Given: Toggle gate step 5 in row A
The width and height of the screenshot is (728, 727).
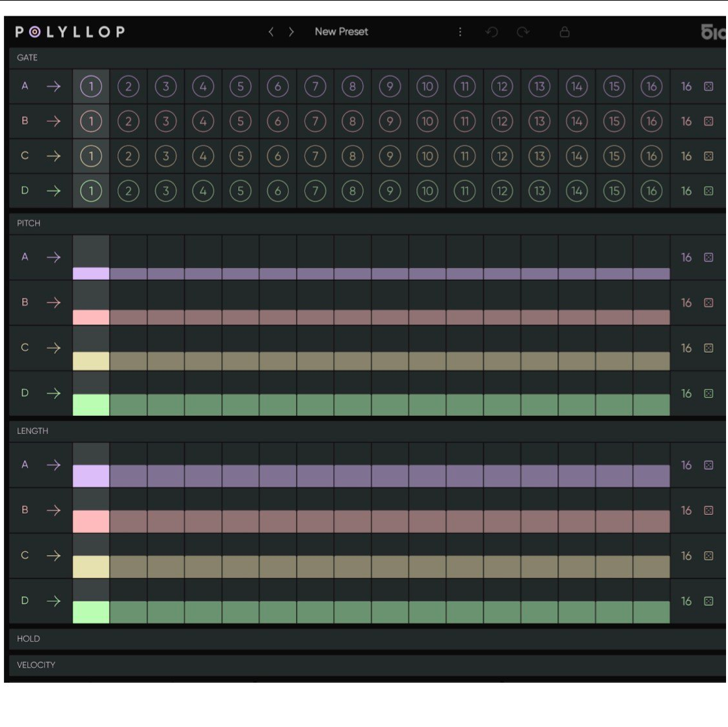Looking at the screenshot, I should (x=240, y=87).
